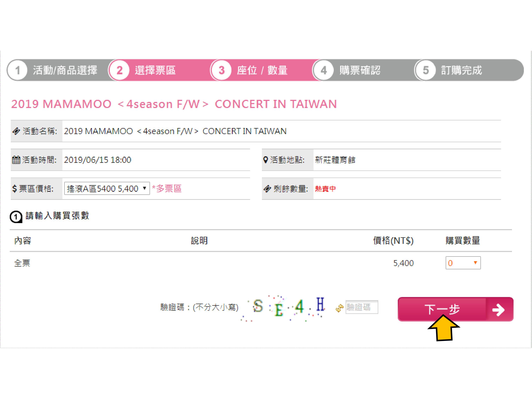Open the 購買數量 quantity dropdown

pos(463,263)
